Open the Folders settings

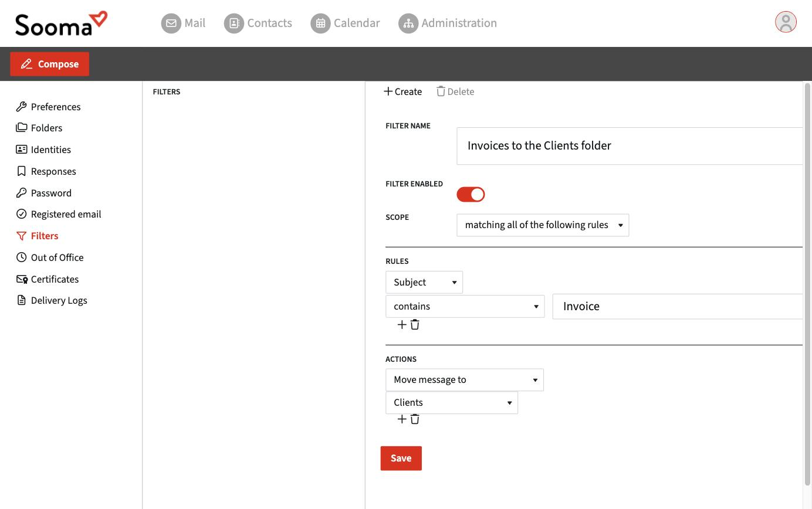(x=39, y=128)
